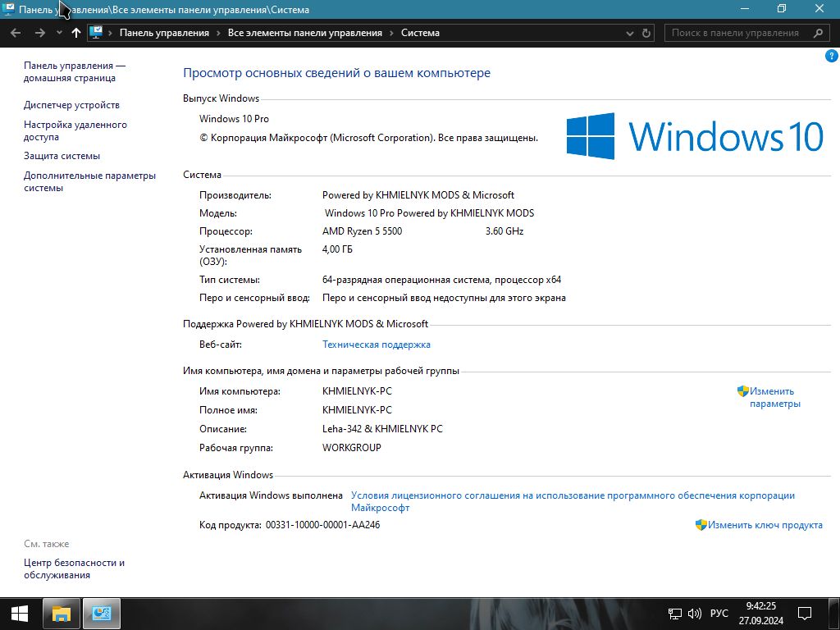Open the notification center icon
Screen dimensions: 840x630
(x=805, y=613)
